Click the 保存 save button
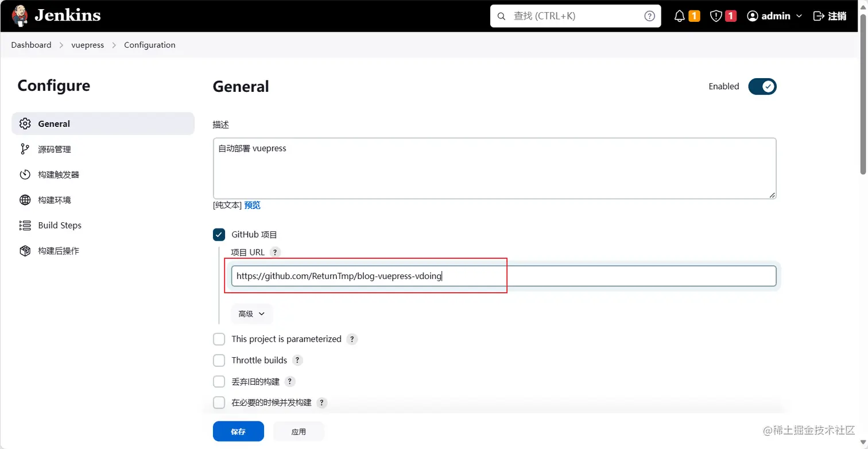Viewport: 868px width, 449px height. pos(238,431)
